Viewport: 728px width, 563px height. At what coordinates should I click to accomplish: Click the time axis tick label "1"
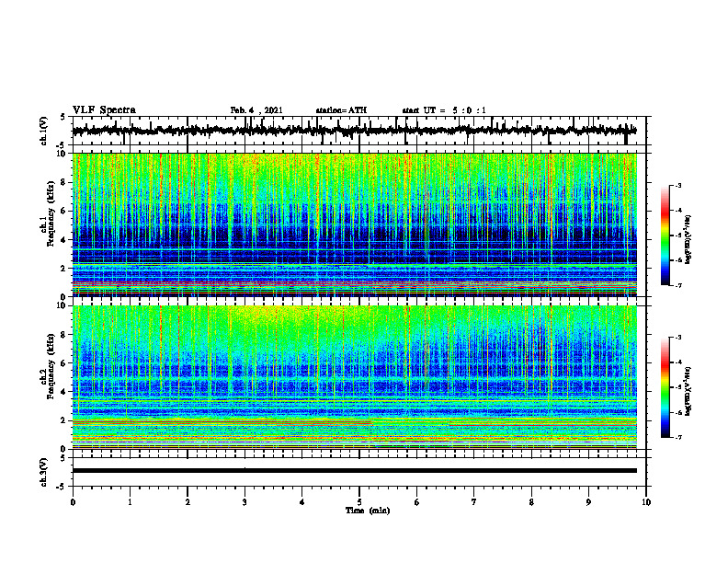pos(130,502)
